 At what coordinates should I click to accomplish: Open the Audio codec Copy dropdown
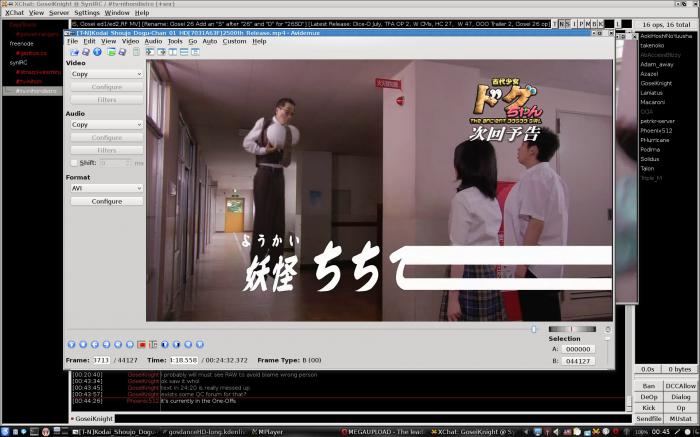coord(107,125)
